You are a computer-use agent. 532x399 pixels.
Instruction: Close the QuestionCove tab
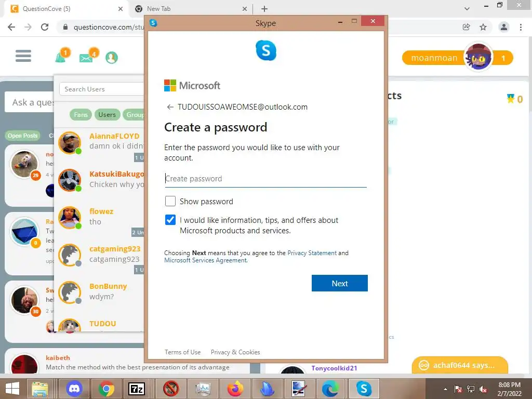point(121,9)
